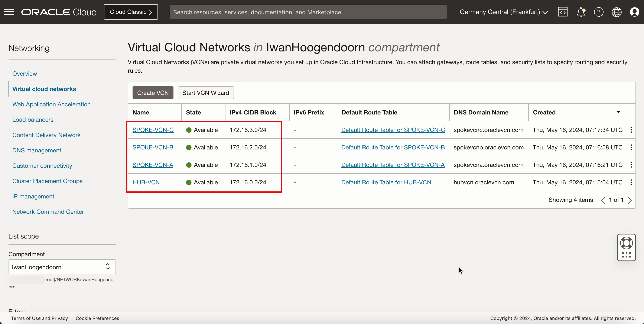Open the Overview menu item
The width and height of the screenshot is (644, 324).
click(25, 73)
